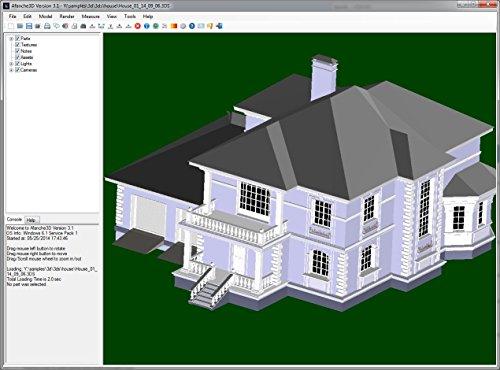Toggle the Assets checkbox
The image size is (500, 370).
click(x=18, y=57)
